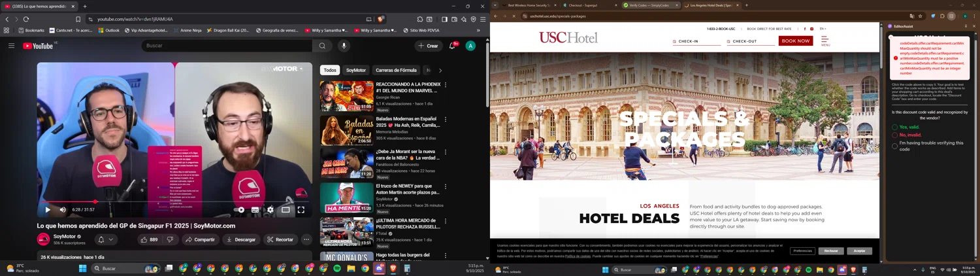Image resolution: width=980 pixels, height=276 pixels.
Task: Click Preferencias on the cookie banner
Action: coord(802,250)
